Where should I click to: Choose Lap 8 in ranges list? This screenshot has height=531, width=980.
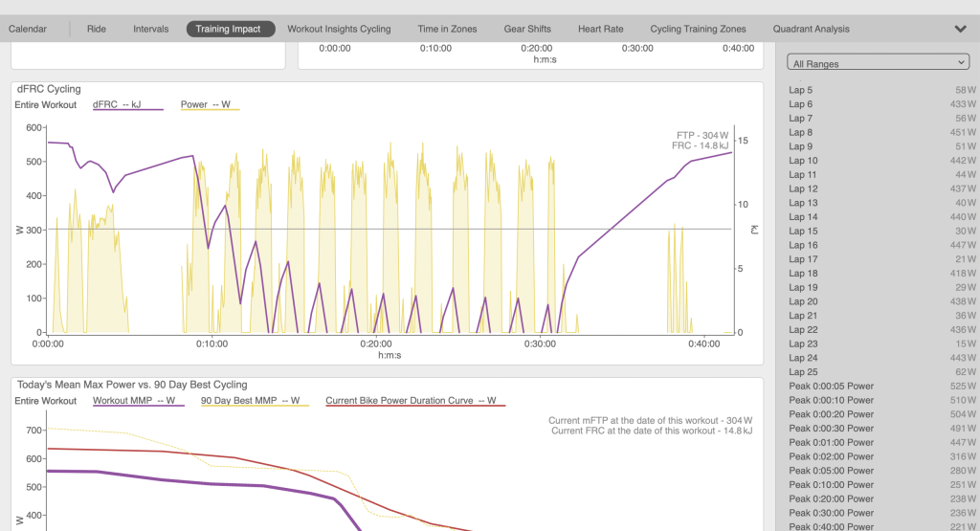[881, 132]
